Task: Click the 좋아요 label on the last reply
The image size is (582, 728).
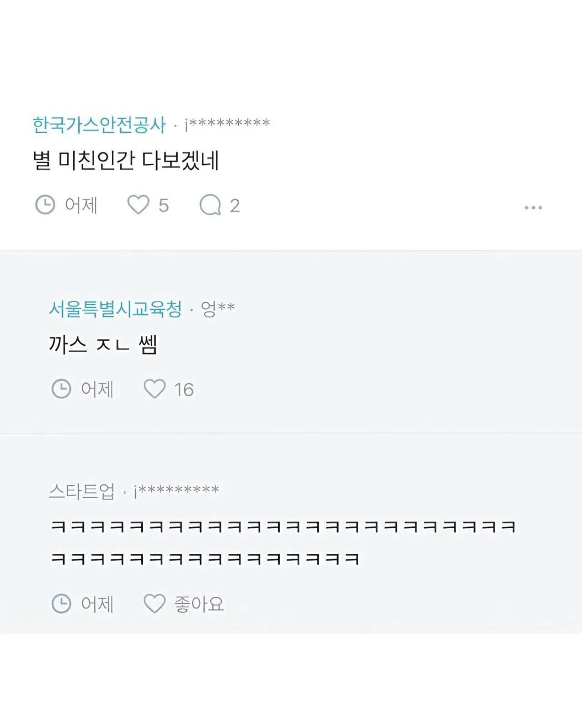Action: (x=199, y=604)
